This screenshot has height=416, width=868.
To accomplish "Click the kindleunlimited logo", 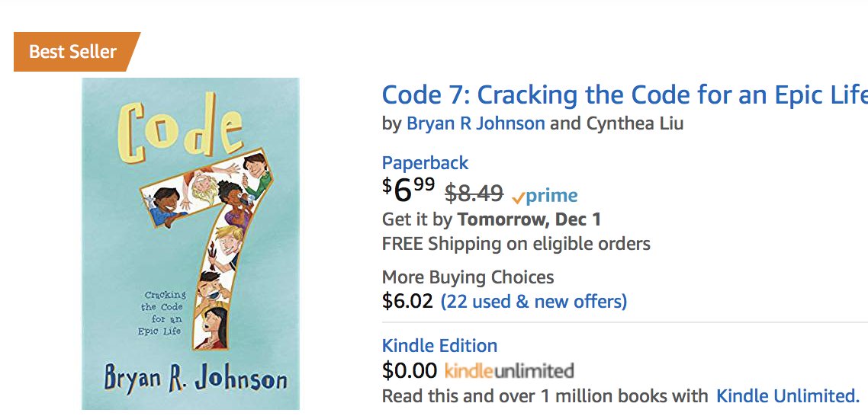I will 509,371.
